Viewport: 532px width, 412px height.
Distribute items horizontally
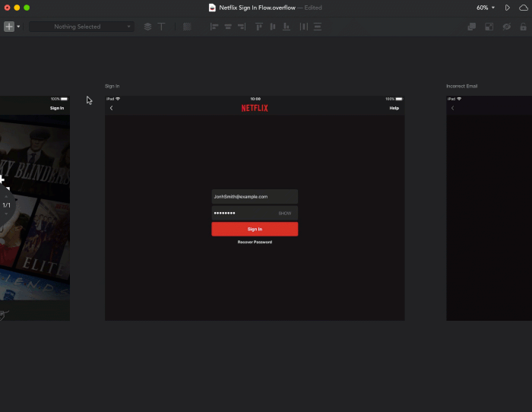tap(304, 27)
